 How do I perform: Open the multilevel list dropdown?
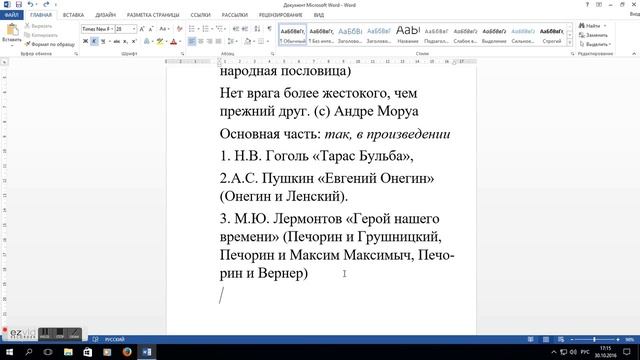[226, 29]
